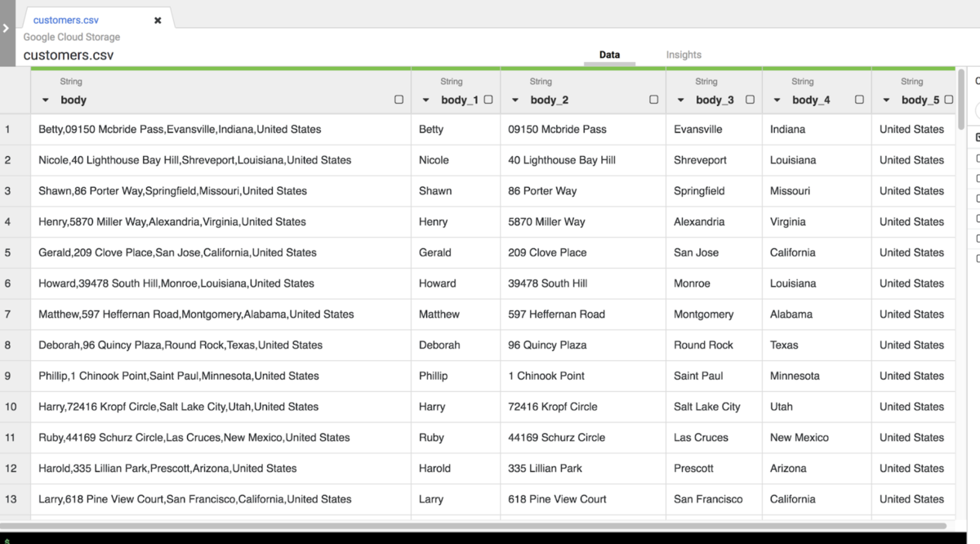Click cell 'Howard' in body_1 column
Image resolution: width=980 pixels, height=544 pixels.
point(456,283)
